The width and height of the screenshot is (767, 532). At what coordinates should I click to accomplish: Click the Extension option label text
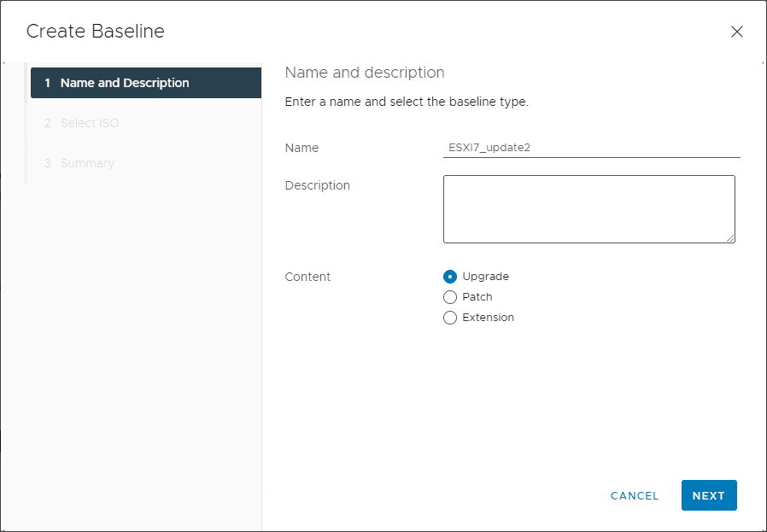(488, 318)
